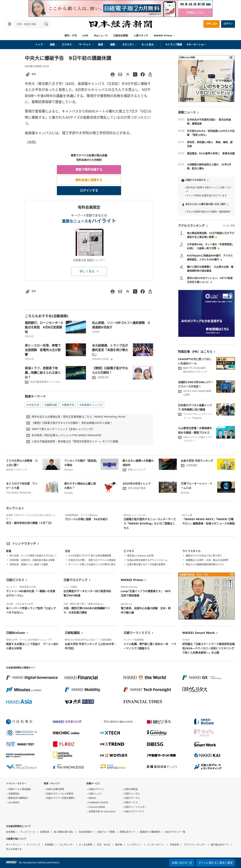The height and width of the screenshot is (868, 241).
Task: Click the email share icon above the article
Action: tap(120, 74)
